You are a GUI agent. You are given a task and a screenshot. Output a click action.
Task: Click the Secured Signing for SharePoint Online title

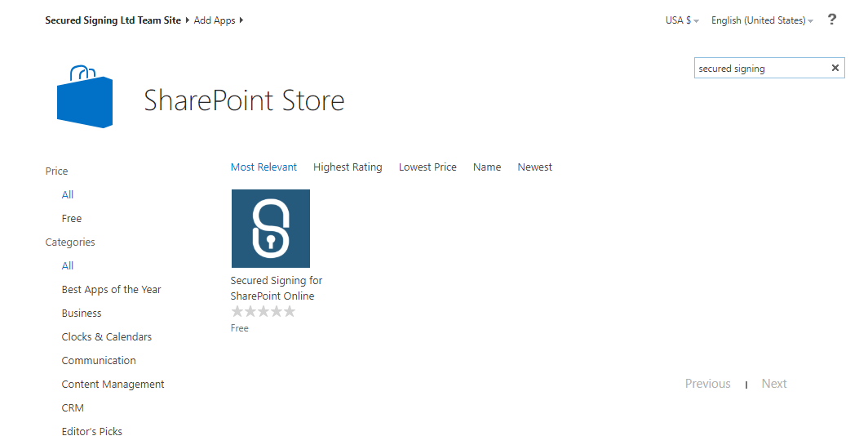point(276,288)
